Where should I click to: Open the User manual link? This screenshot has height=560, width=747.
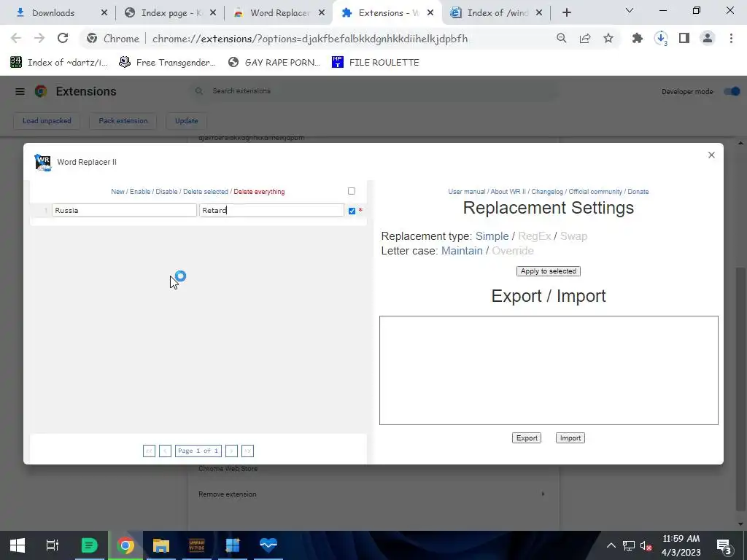pyautogui.click(x=467, y=192)
